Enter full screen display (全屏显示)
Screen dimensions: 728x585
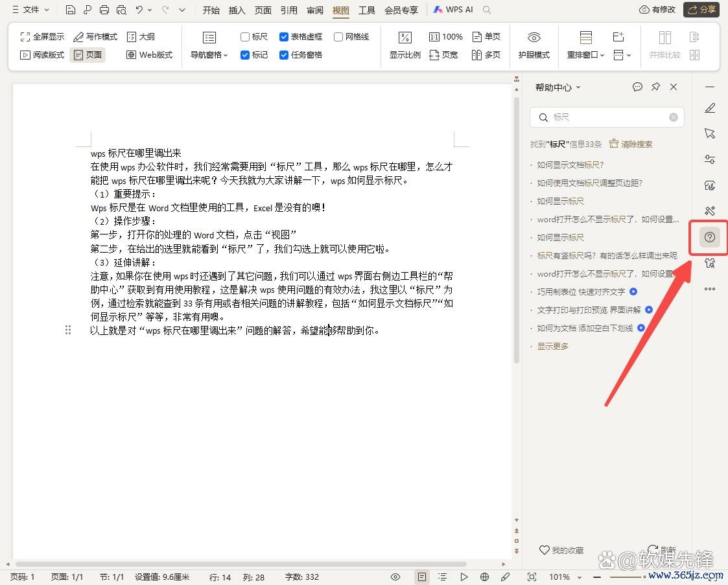42,37
